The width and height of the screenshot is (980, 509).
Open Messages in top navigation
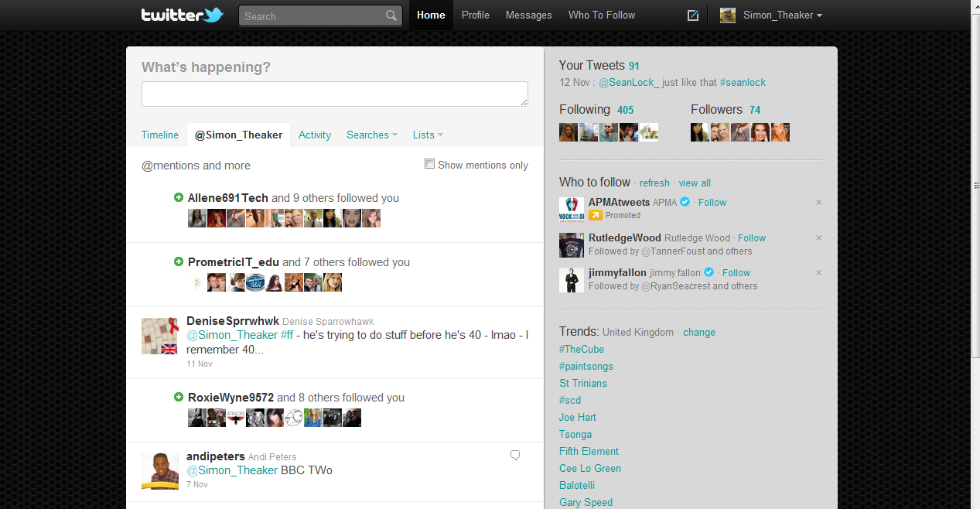tap(529, 15)
